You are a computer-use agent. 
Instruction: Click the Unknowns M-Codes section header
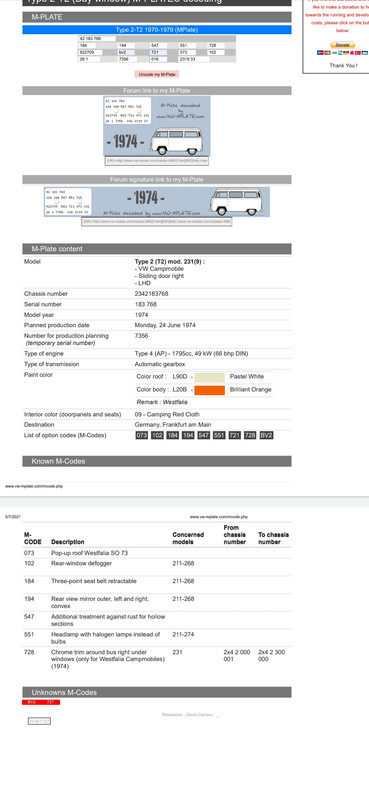tap(157, 692)
